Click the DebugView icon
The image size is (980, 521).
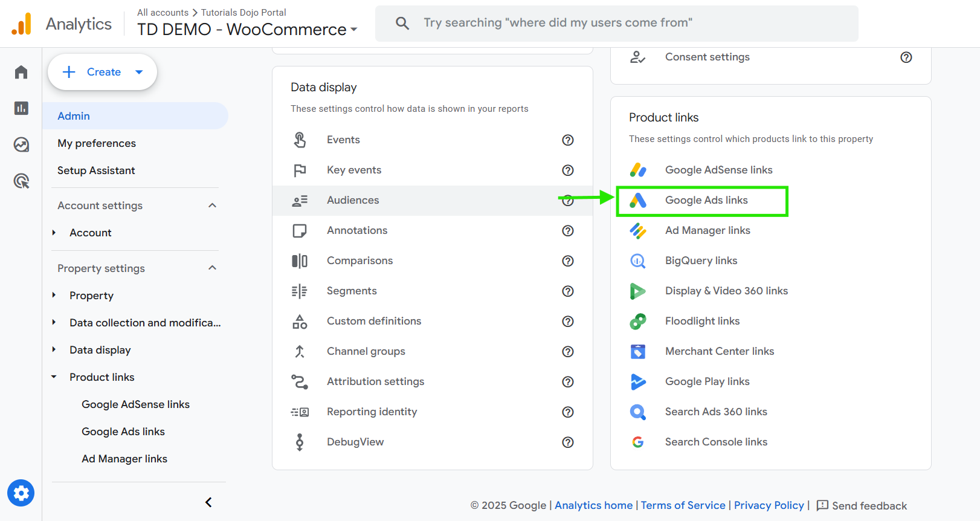300,442
